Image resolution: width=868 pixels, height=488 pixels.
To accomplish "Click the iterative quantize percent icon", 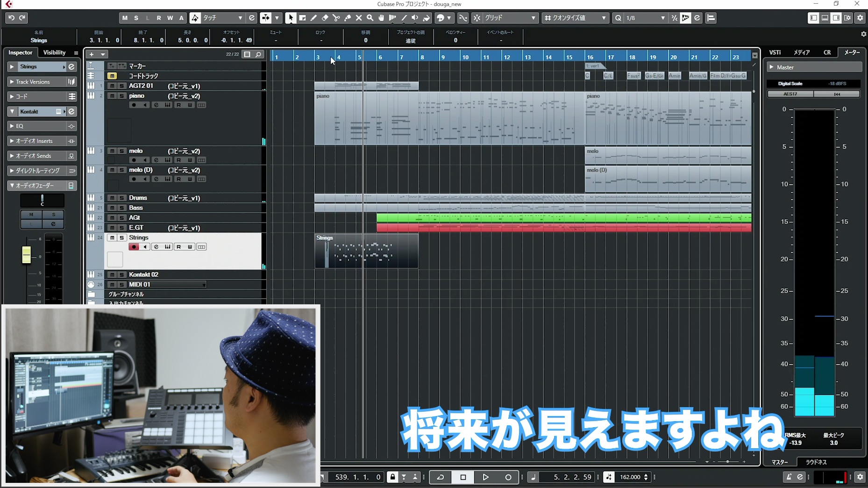I will tap(674, 18).
